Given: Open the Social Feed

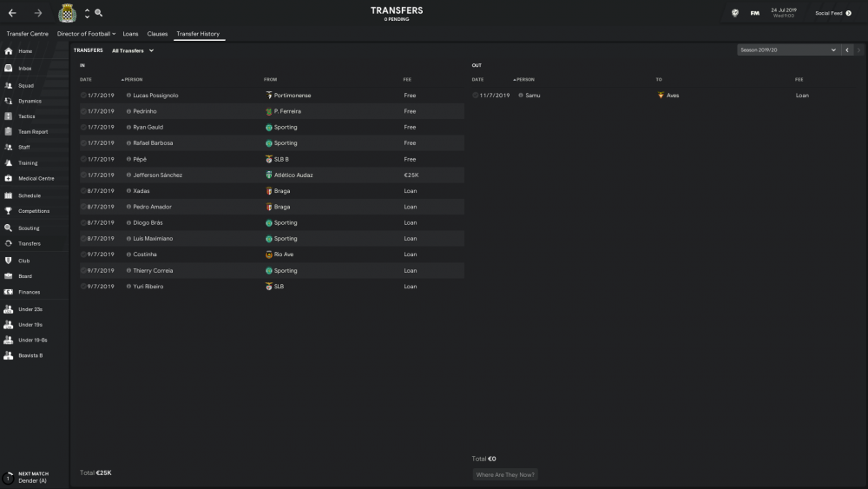Looking at the screenshot, I should click(833, 13).
